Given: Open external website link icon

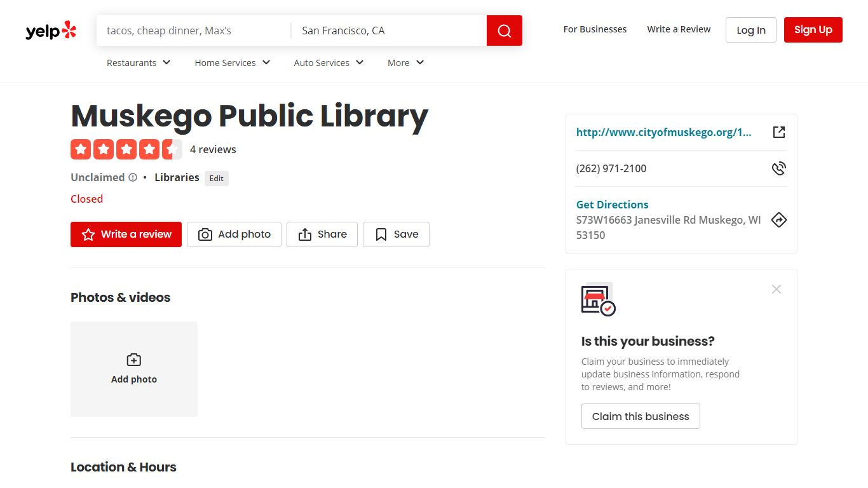Looking at the screenshot, I should [x=779, y=132].
